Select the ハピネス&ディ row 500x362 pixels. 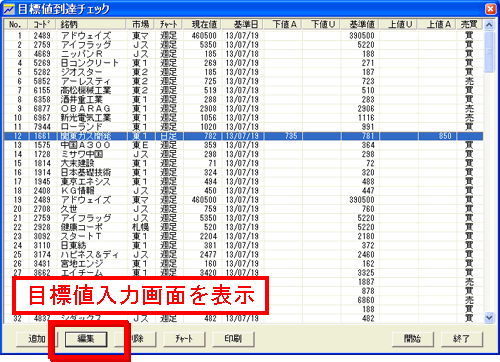pyautogui.click(x=244, y=255)
